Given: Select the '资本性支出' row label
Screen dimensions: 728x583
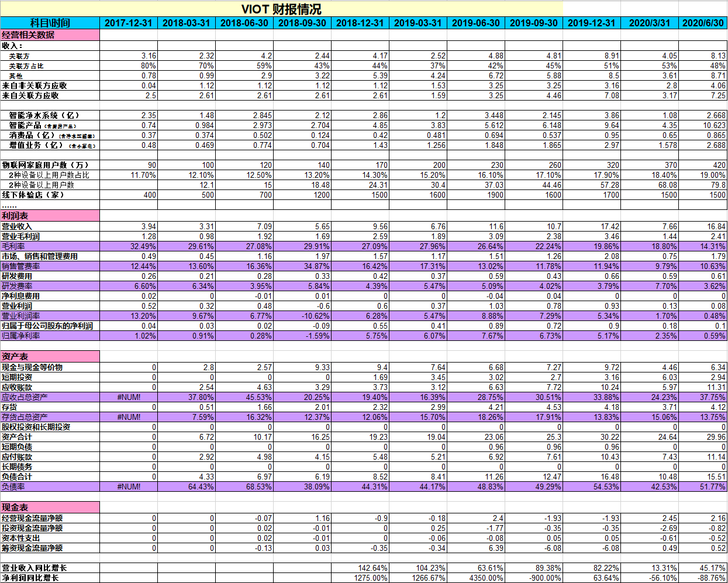Looking at the screenshot, I should (21, 538).
